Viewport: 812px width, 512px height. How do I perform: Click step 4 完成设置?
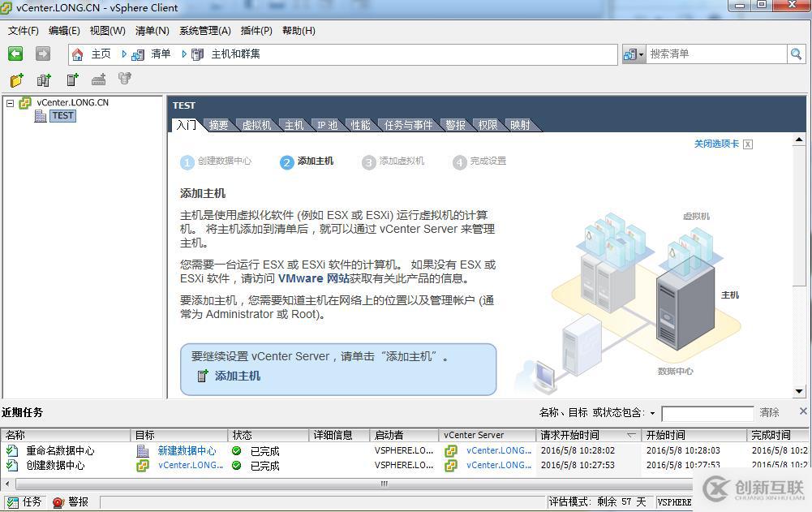coord(479,161)
